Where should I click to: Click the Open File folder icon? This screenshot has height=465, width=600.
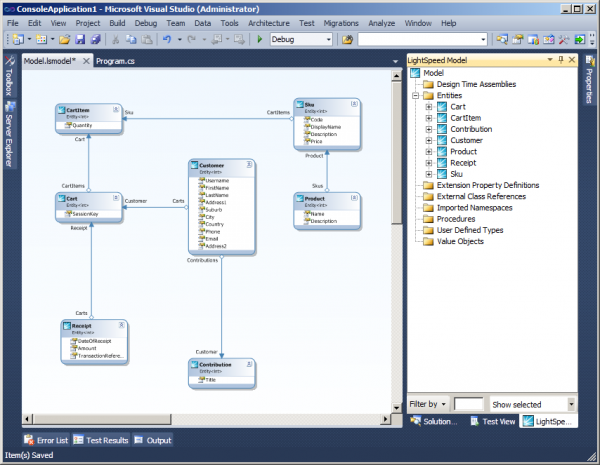point(64,39)
